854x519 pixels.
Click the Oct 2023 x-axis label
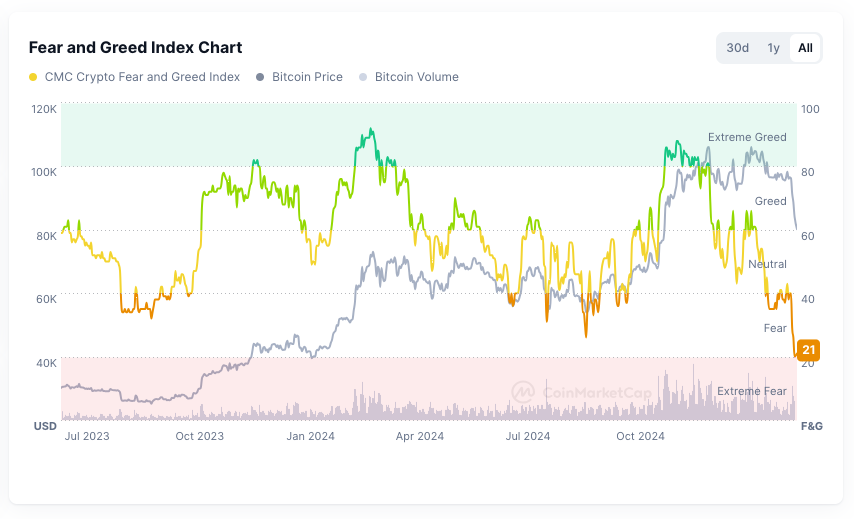[x=199, y=436]
